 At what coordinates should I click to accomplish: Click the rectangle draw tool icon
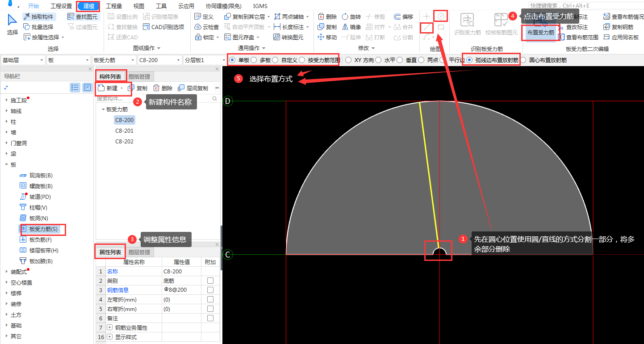click(x=441, y=27)
